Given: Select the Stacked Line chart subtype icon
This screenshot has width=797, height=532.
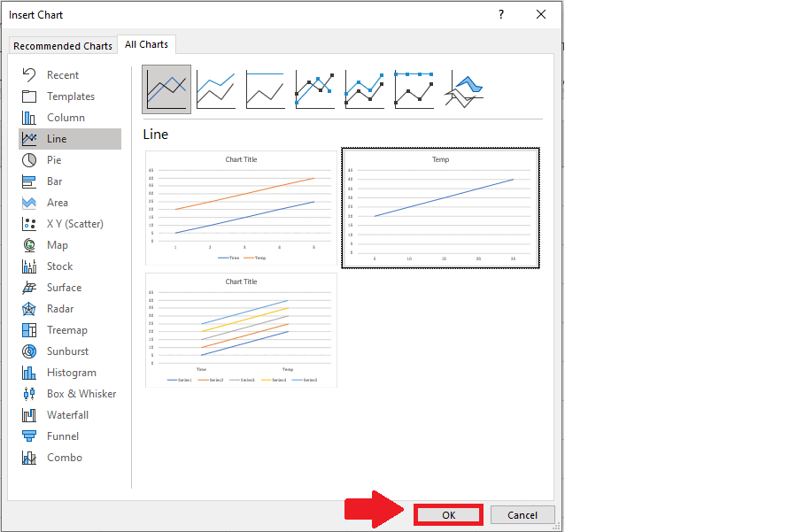Looking at the screenshot, I should (x=216, y=89).
